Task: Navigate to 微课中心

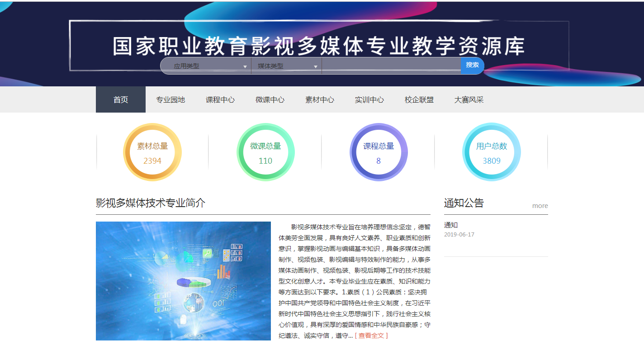Action: (270, 99)
